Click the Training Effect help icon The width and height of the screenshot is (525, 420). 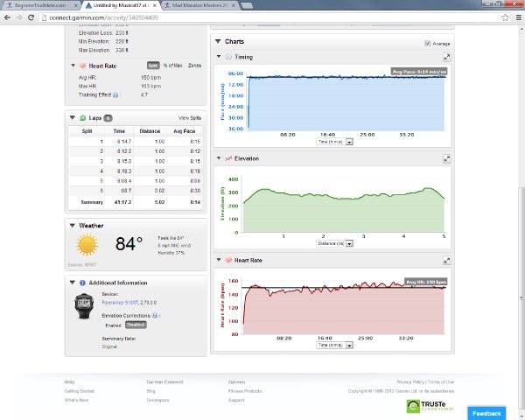tap(117, 94)
